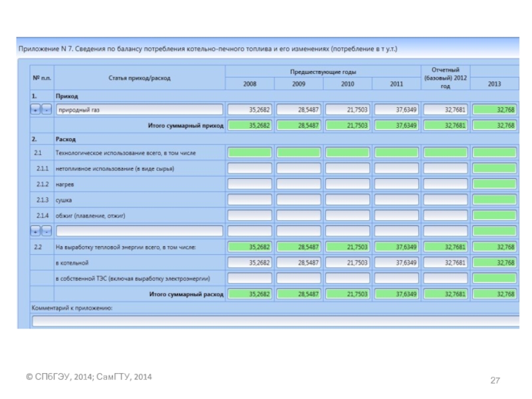Select the природный газ name field
Screen dimensions: 532x399
point(139,110)
